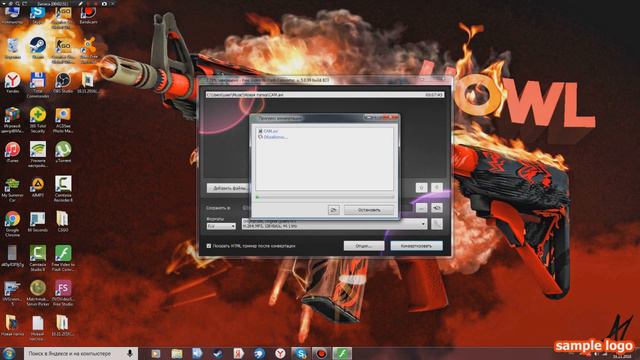This screenshot has height=360, width=640.
Task: Open the 360 Total Security shortcut
Action: pos(38,119)
